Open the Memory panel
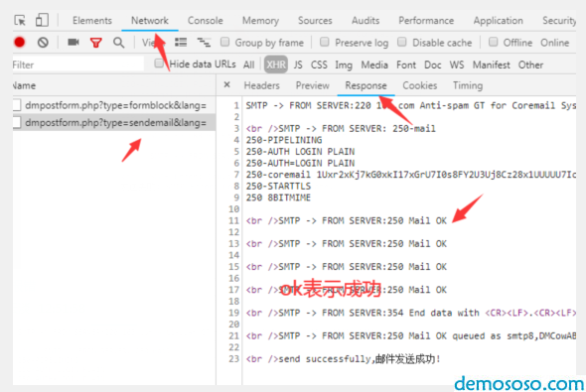This screenshot has height=392, width=586. [x=260, y=21]
